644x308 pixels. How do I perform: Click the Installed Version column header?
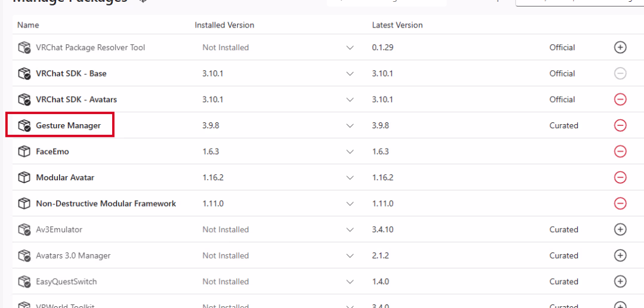click(224, 25)
